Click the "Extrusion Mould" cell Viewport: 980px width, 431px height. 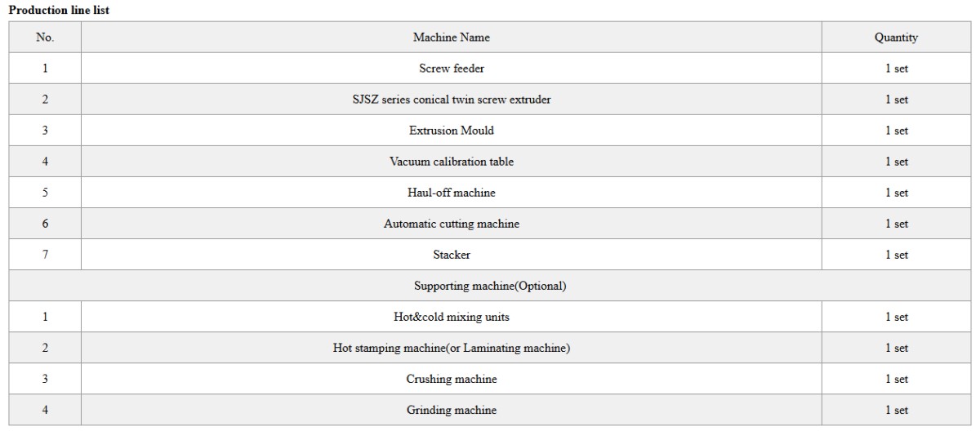(x=452, y=131)
